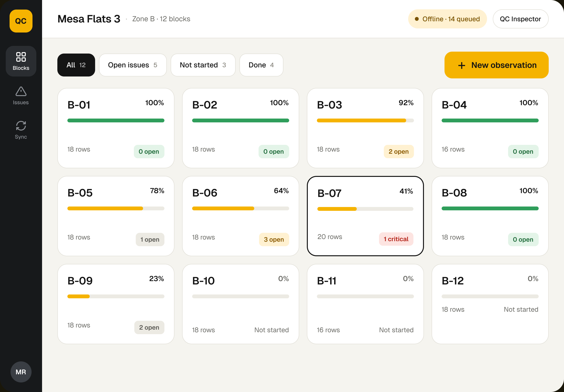Click the Not started label on B-10
The width and height of the screenshot is (564, 392).
click(271, 330)
